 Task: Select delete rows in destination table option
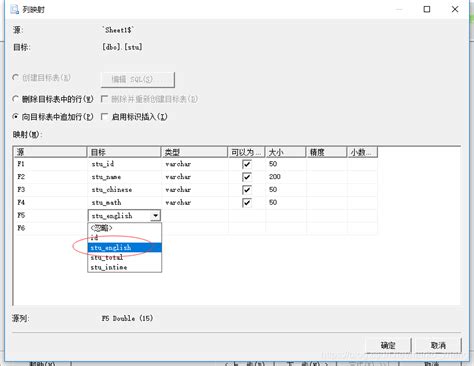[15, 99]
